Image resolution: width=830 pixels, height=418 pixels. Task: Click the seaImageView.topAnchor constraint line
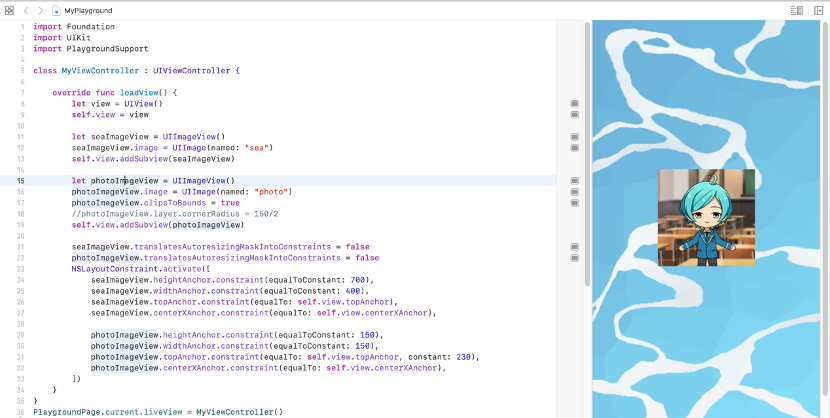(244, 302)
